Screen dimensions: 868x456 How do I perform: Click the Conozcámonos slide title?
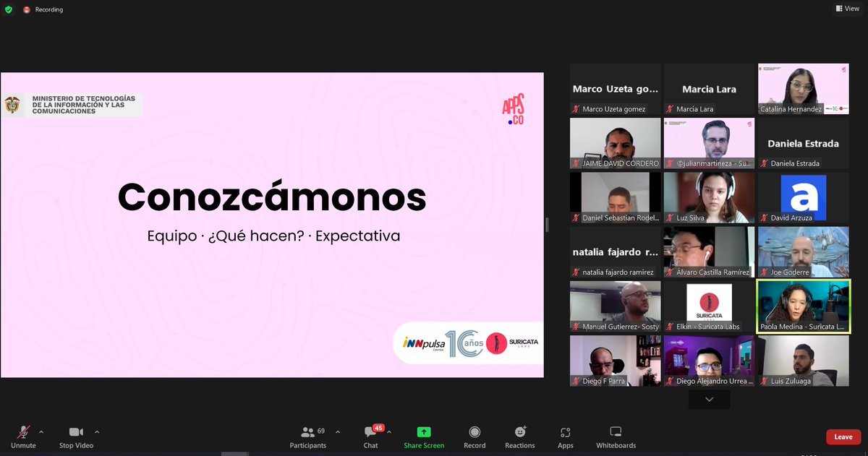[x=272, y=197]
